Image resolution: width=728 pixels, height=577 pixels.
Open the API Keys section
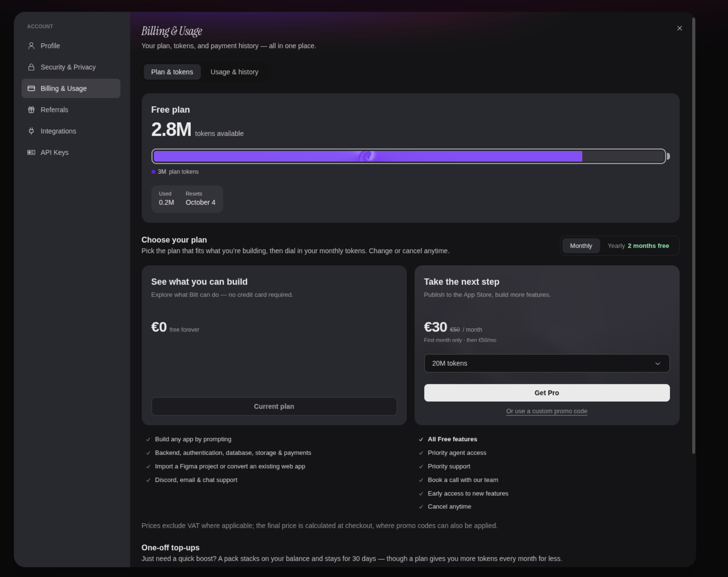click(x=71, y=152)
